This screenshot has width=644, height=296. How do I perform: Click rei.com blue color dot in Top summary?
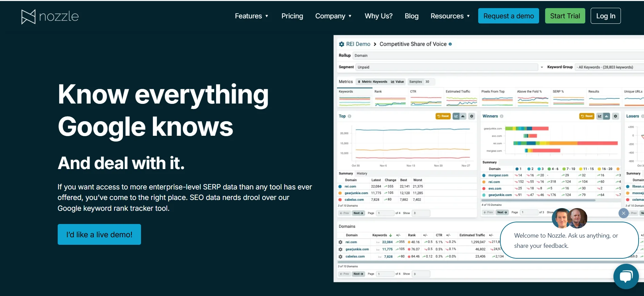click(340, 186)
